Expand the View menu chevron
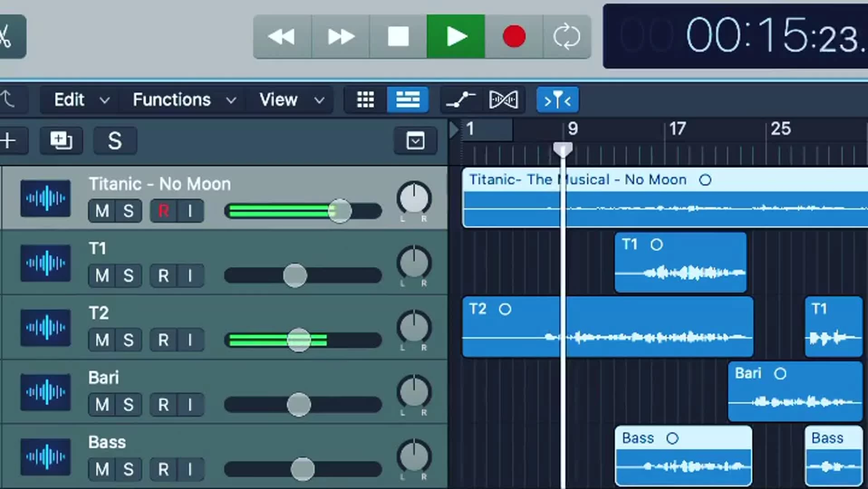Screen dimensions: 868x489 319,100
